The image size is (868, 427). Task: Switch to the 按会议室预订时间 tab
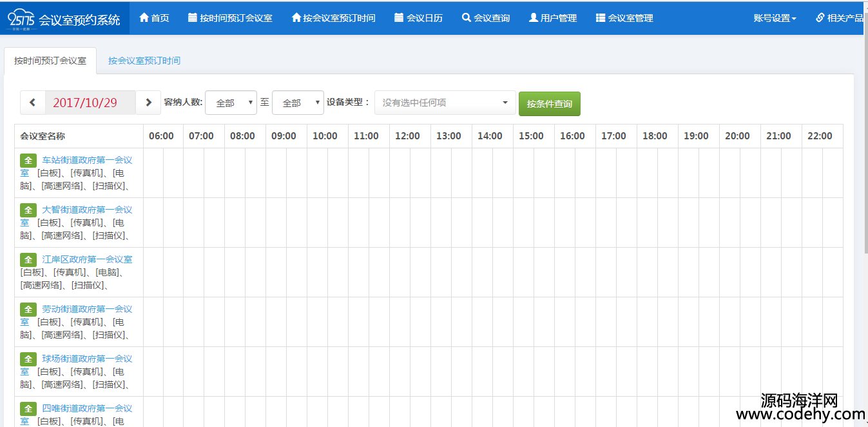tap(144, 61)
